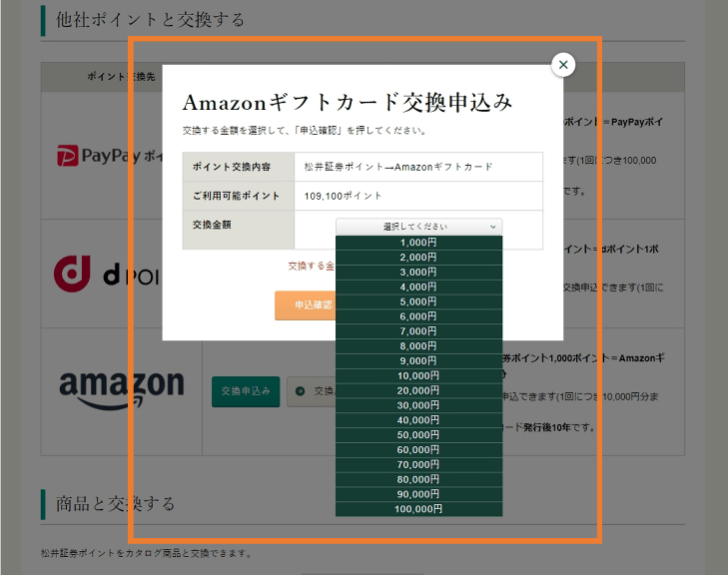Select the 90,000円 exchange amount
Screen dimensions: 728x577
point(418,495)
